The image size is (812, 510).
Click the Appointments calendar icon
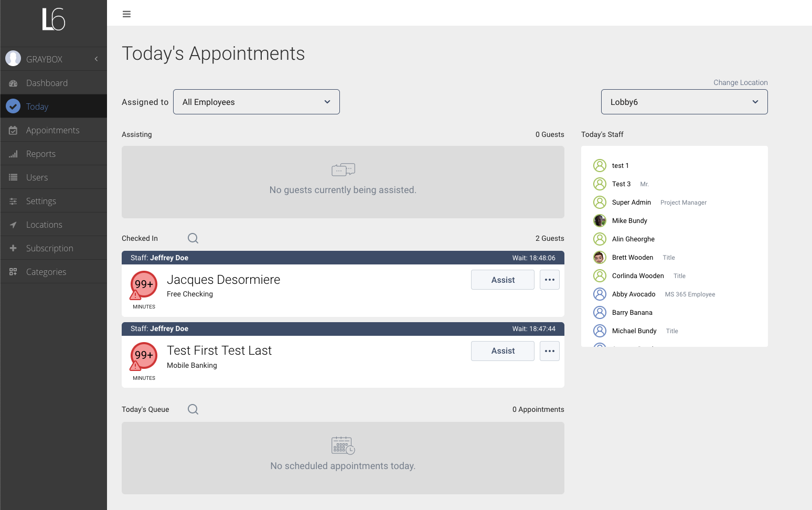tap(13, 130)
